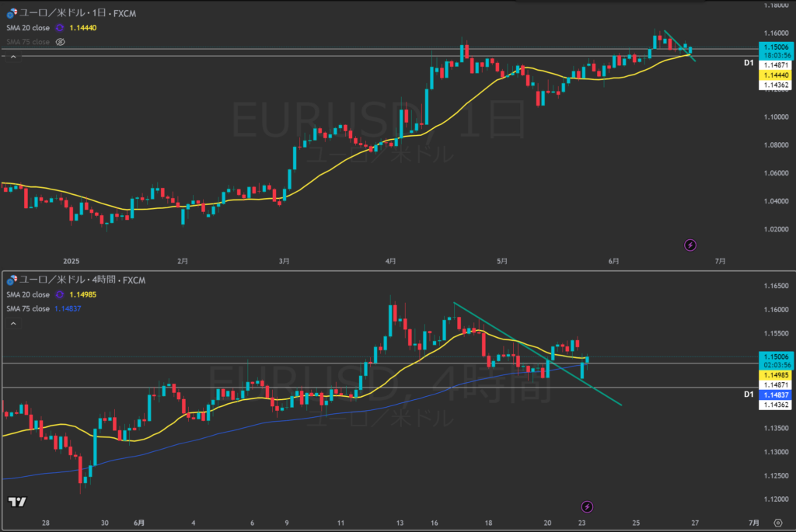Click the 1.12000 price scale level
The width and height of the screenshot is (796, 532).
pyautogui.click(x=777, y=499)
